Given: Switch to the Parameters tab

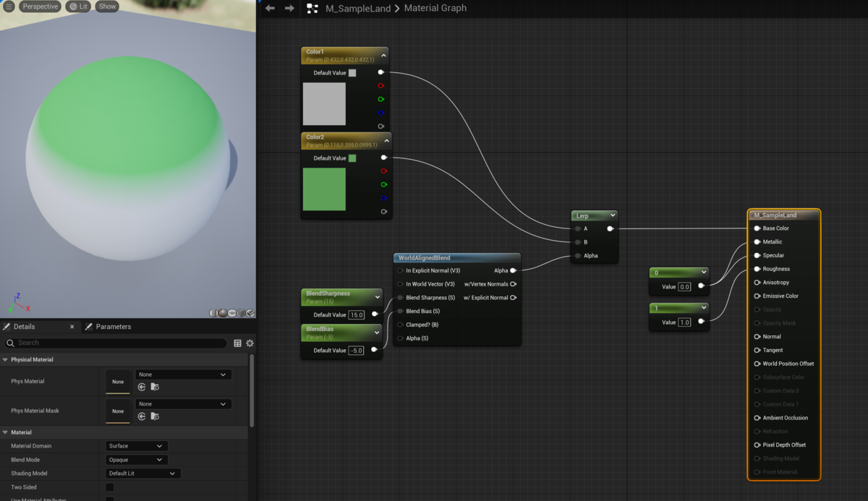Looking at the screenshot, I should pyautogui.click(x=114, y=326).
